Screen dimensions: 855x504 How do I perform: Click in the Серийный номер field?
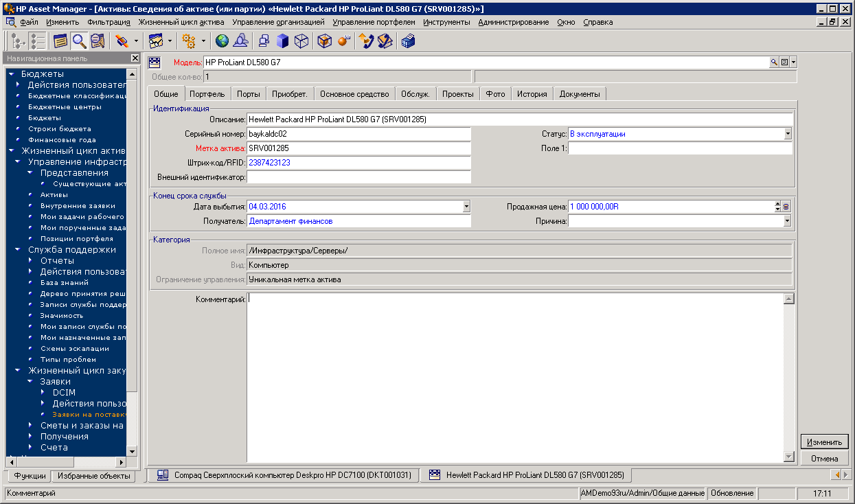click(358, 134)
